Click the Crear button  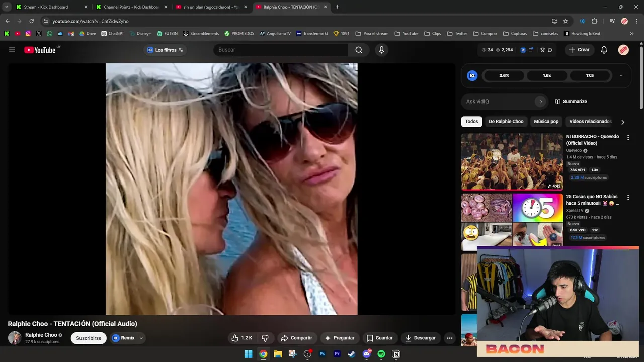pos(579,50)
